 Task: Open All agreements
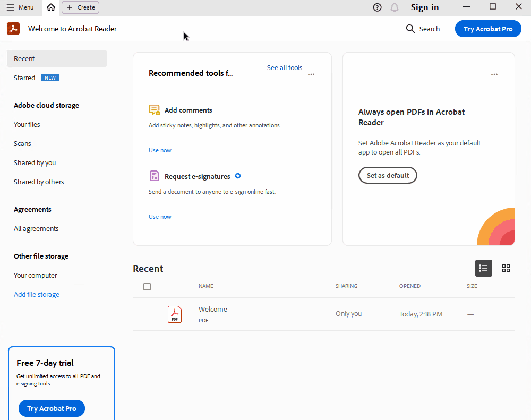pos(36,229)
